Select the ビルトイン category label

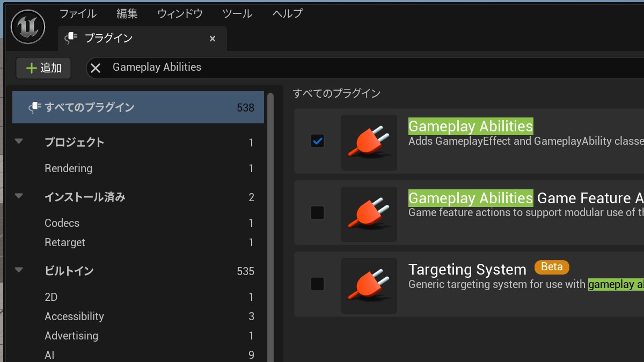pyautogui.click(x=69, y=271)
